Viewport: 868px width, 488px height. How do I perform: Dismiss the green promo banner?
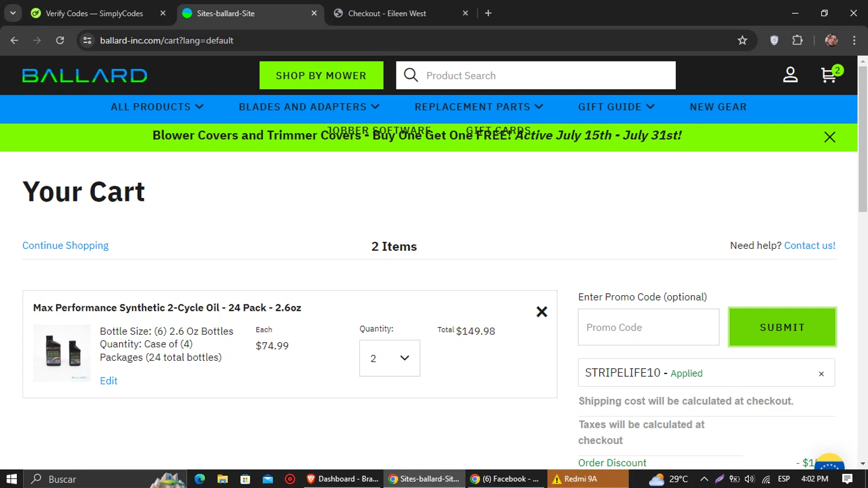point(830,137)
